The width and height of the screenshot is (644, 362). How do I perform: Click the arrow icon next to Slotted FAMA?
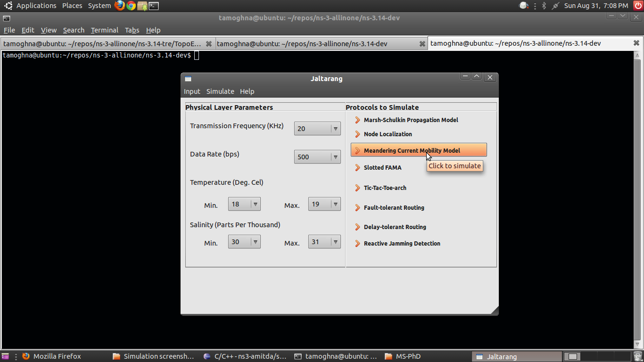(x=358, y=168)
